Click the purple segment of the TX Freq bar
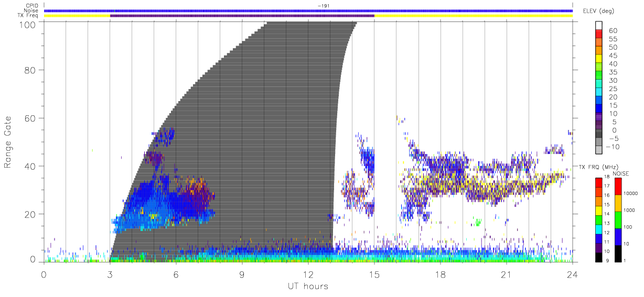 [x=242, y=16]
